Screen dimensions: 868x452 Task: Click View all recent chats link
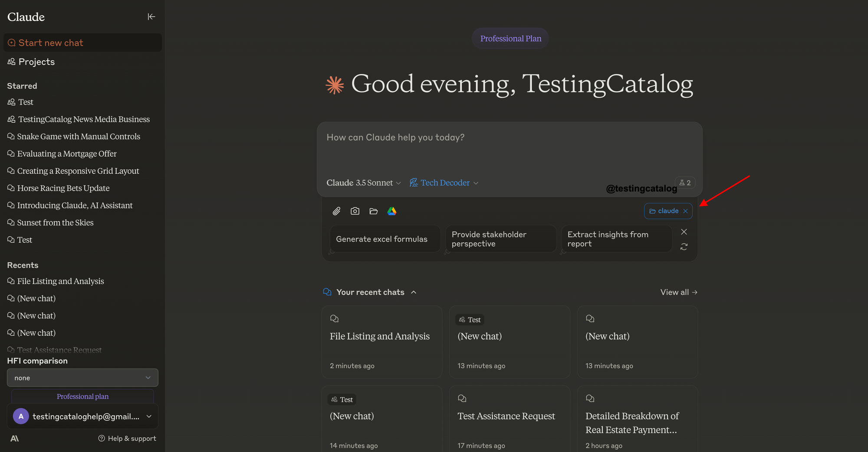679,292
